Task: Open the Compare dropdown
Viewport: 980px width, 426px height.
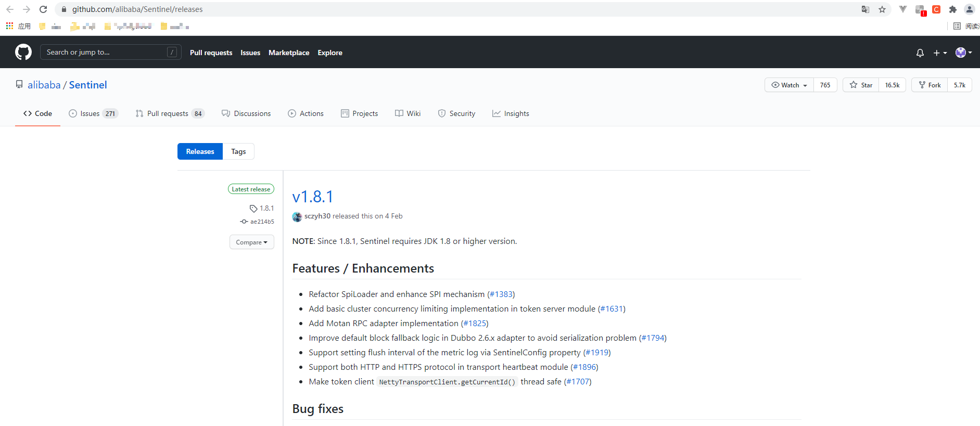Action: (252, 242)
